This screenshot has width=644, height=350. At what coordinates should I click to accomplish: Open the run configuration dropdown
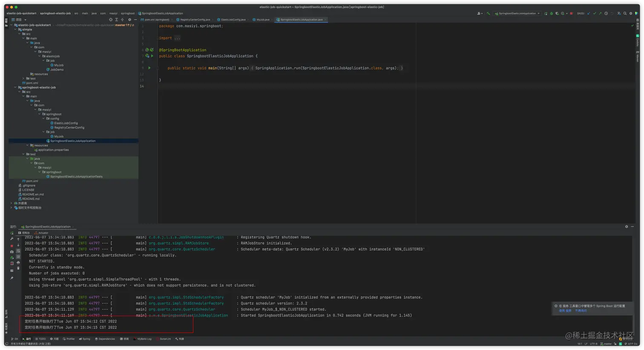(517, 13)
